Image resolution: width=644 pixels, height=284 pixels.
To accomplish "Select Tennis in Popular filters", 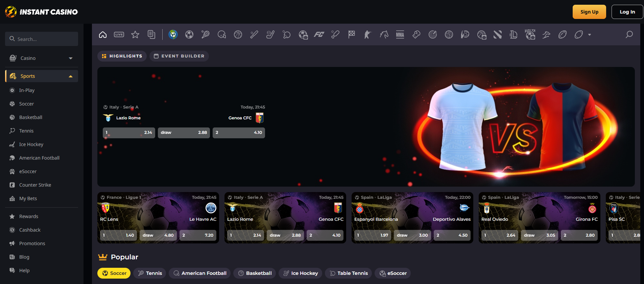I will click(x=150, y=273).
